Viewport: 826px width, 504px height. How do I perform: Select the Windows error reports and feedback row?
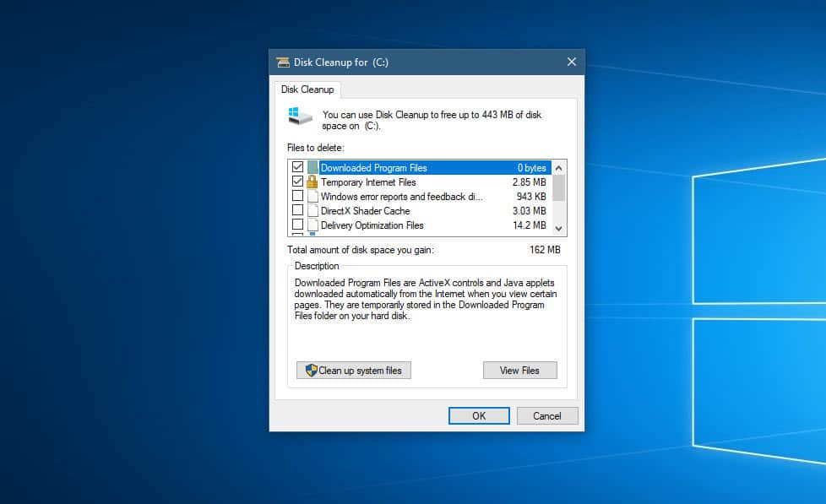click(x=401, y=197)
